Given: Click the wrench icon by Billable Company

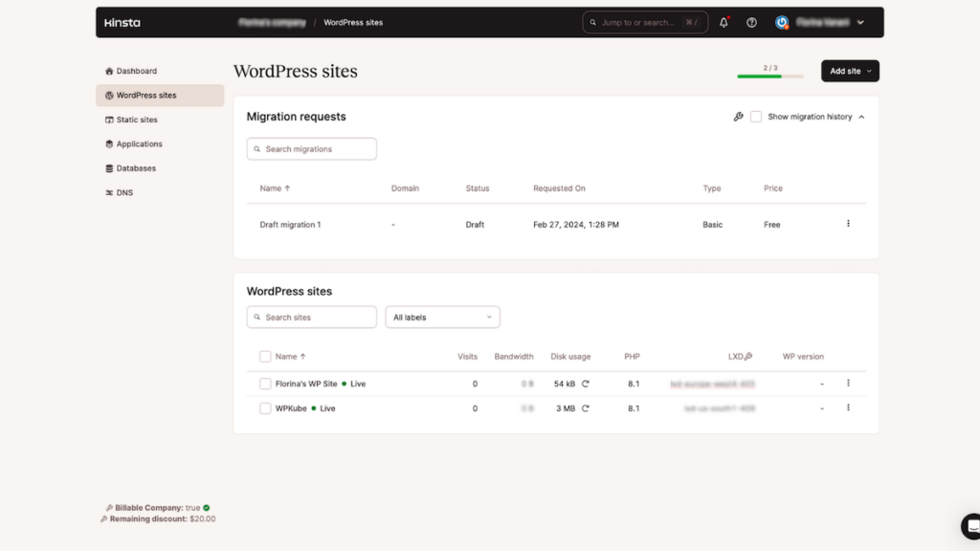Looking at the screenshot, I should coord(109,508).
